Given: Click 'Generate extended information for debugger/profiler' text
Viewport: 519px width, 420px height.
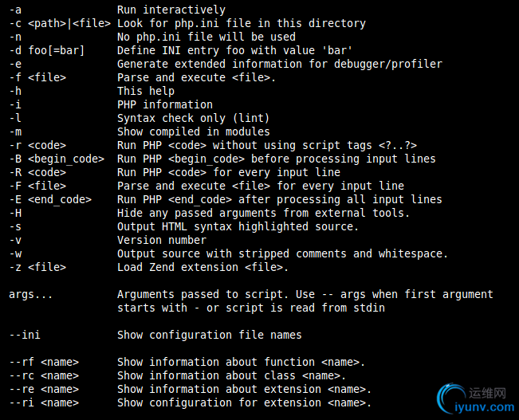Looking at the screenshot, I should point(280,64).
